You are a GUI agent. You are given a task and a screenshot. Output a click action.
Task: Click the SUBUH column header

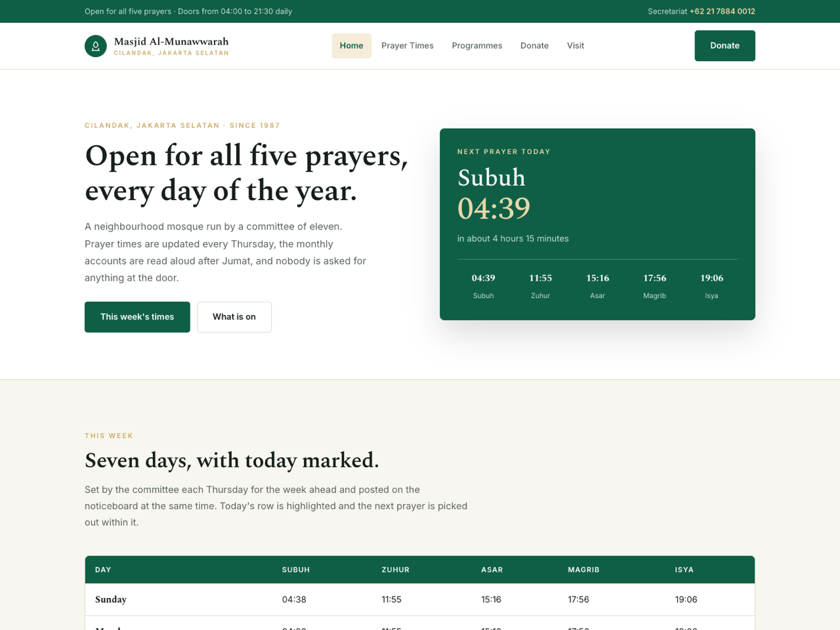(296, 570)
